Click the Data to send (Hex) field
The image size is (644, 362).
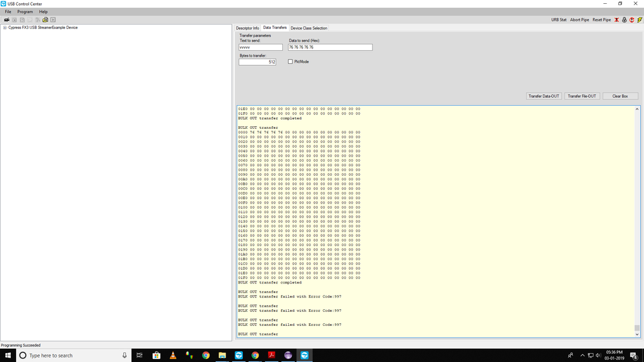pos(330,47)
